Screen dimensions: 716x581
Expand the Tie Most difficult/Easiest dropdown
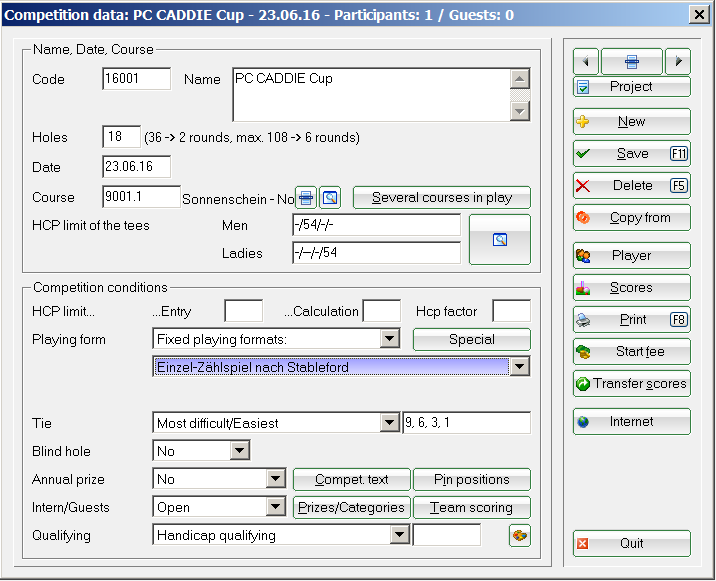point(390,423)
